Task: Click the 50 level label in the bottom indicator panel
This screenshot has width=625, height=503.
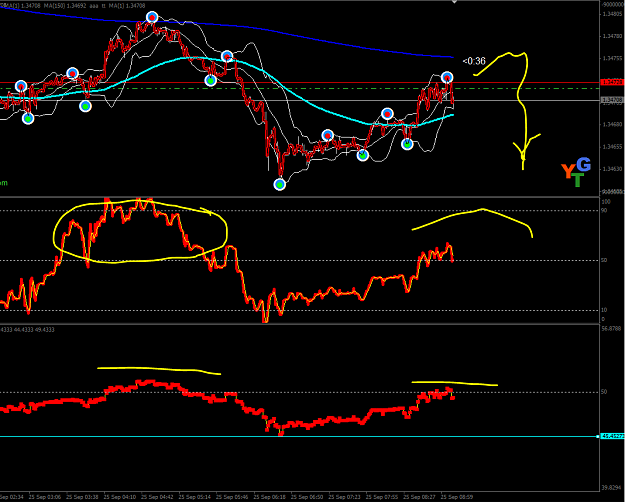Action: (x=605, y=392)
